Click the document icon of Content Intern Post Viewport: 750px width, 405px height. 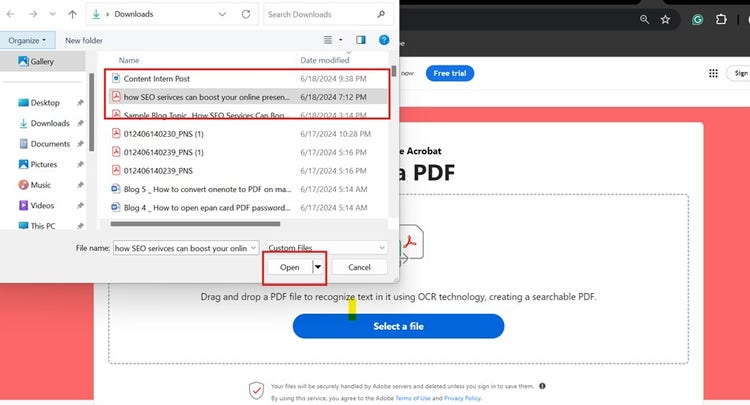[x=116, y=78]
